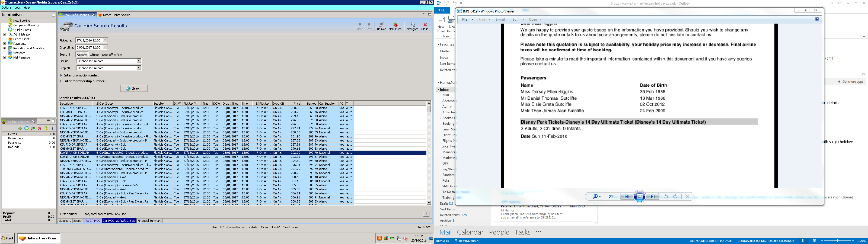
Task: Click the basket cart icon in Booking contents toolbar
Action: pos(33,129)
